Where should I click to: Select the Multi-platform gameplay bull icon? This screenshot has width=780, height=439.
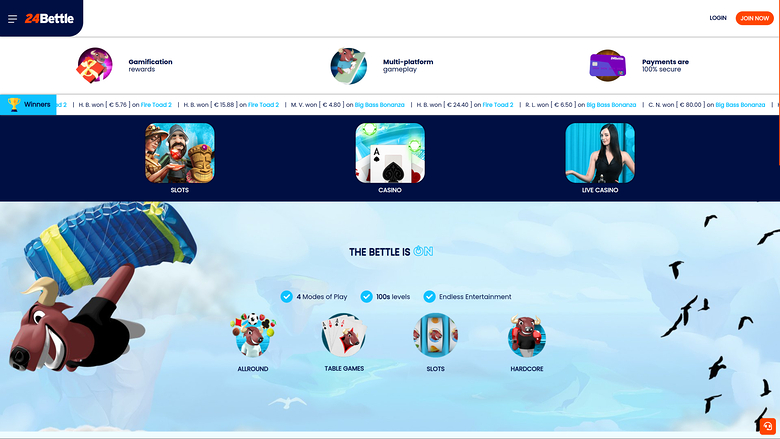click(349, 66)
